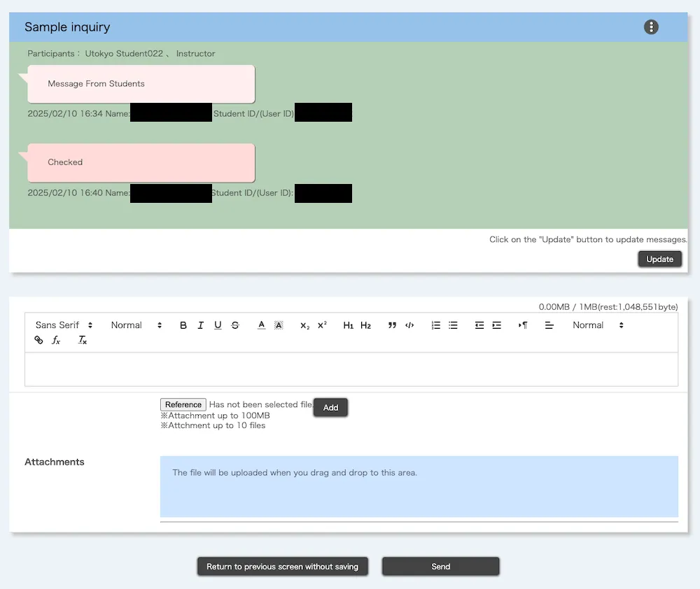
Task: Clear text formatting with the Tx icon
Action: pyautogui.click(x=82, y=341)
